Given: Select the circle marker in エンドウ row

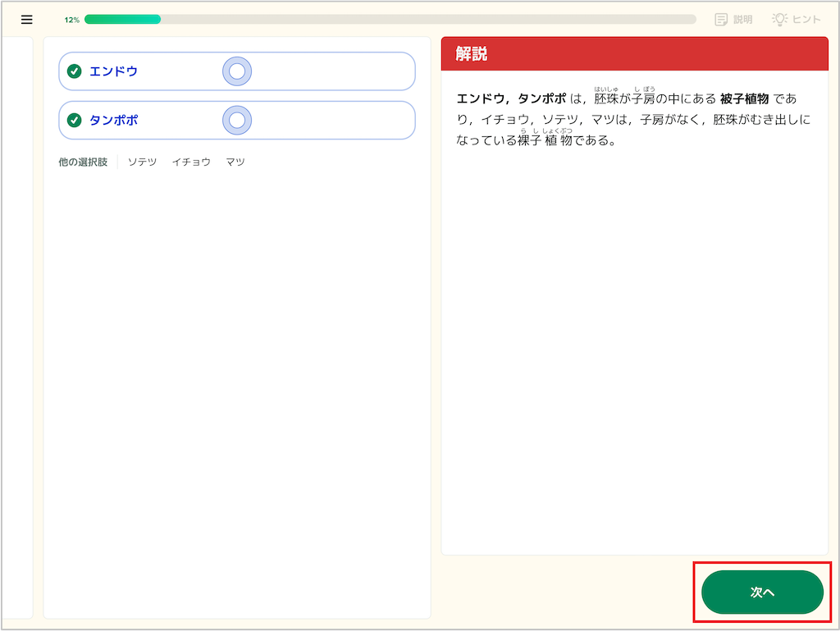Looking at the screenshot, I should click(237, 71).
